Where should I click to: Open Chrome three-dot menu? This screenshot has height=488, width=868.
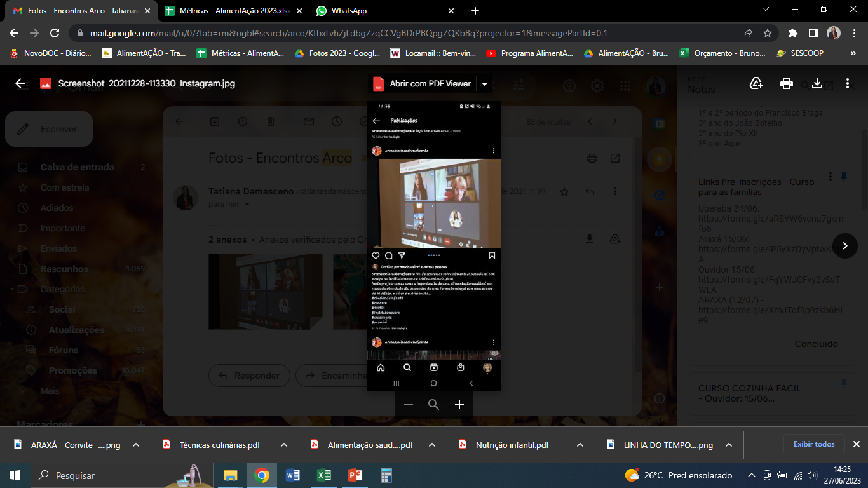[853, 33]
